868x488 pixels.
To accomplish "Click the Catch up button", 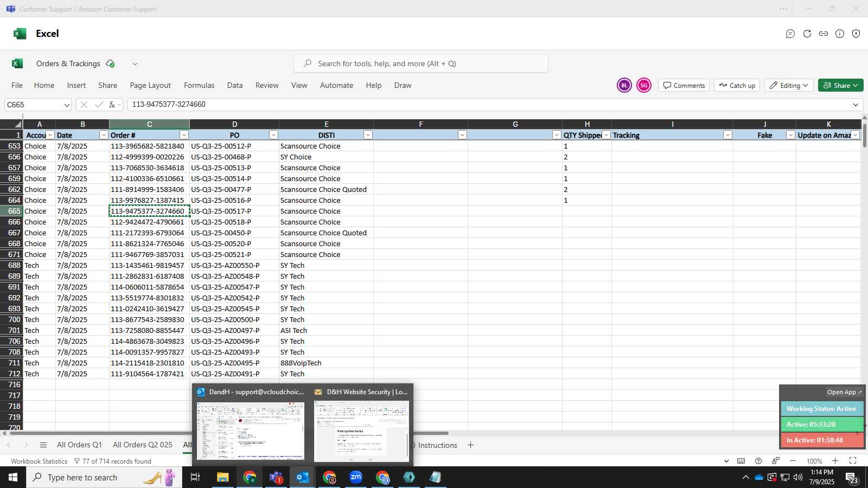I will point(737,85).
